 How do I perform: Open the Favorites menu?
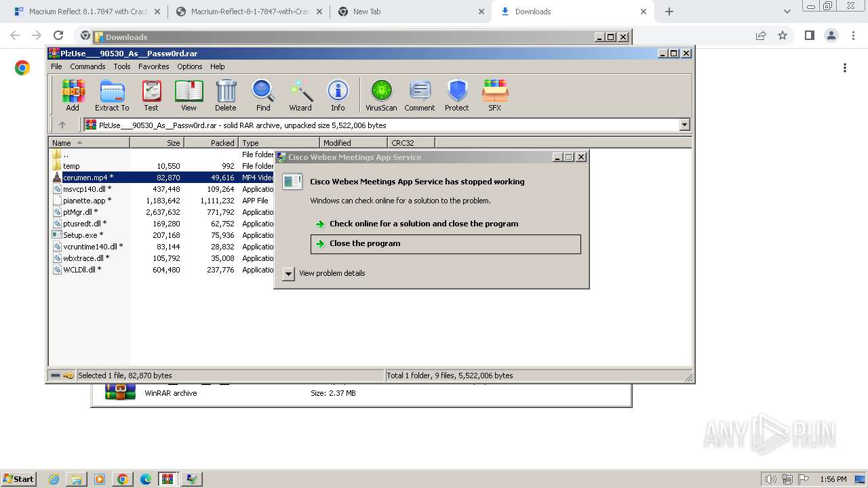[x=154, y=66]
